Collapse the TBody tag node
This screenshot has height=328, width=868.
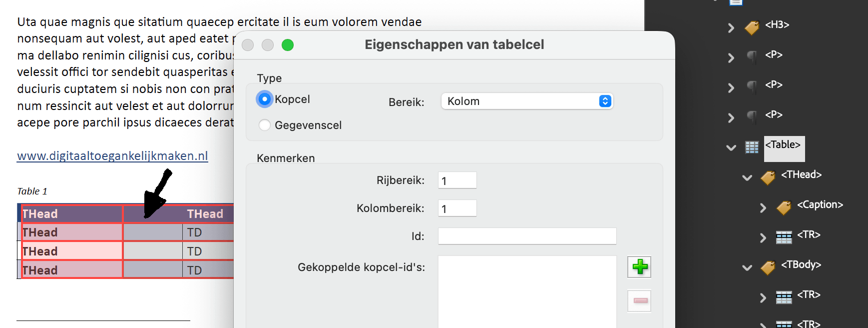point(747,267)
